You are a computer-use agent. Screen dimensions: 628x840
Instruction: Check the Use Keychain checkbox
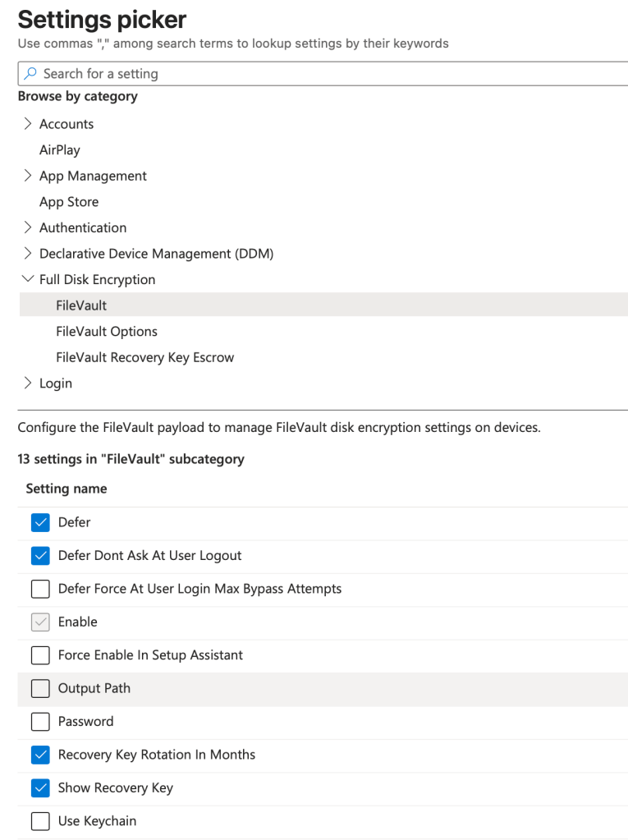[39, 821]
